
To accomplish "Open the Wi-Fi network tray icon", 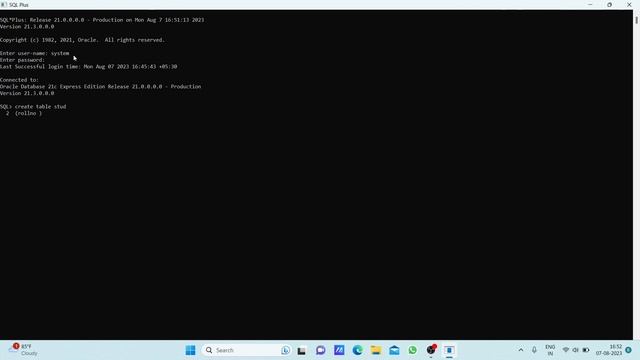I will coord(566,350).
